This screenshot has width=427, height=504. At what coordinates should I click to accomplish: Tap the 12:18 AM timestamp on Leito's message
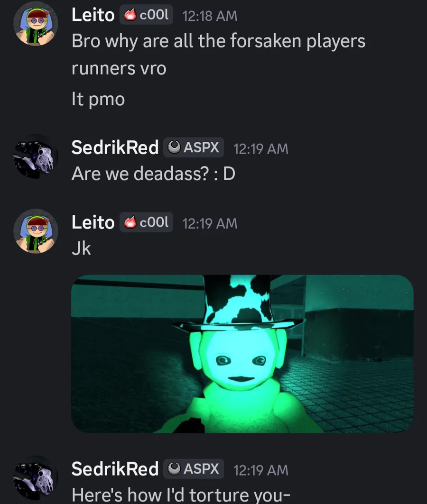coord(210,16)
